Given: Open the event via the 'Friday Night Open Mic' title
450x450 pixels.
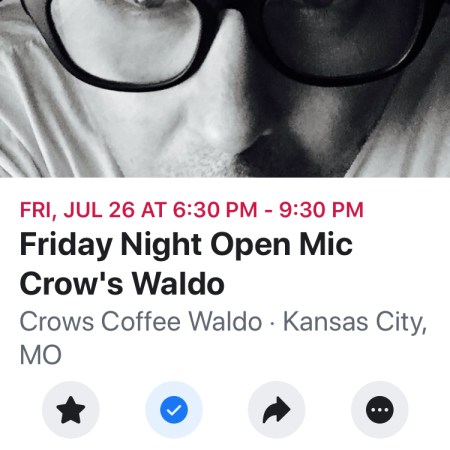Looking at the screenshot, I should click(x=186, y=245).
